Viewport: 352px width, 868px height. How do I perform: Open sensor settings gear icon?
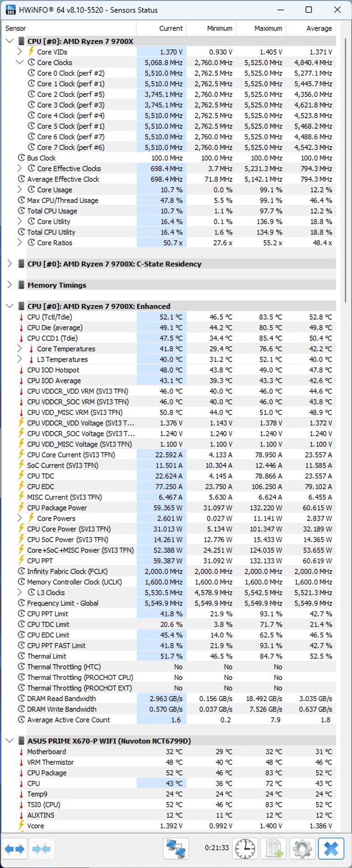click(302, 849)
